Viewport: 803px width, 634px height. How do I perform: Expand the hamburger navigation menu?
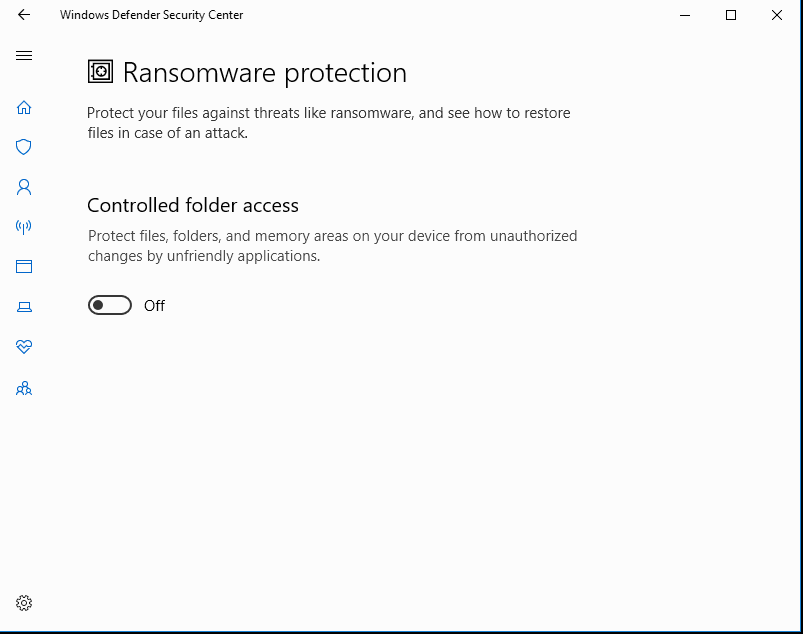[24, 55]
